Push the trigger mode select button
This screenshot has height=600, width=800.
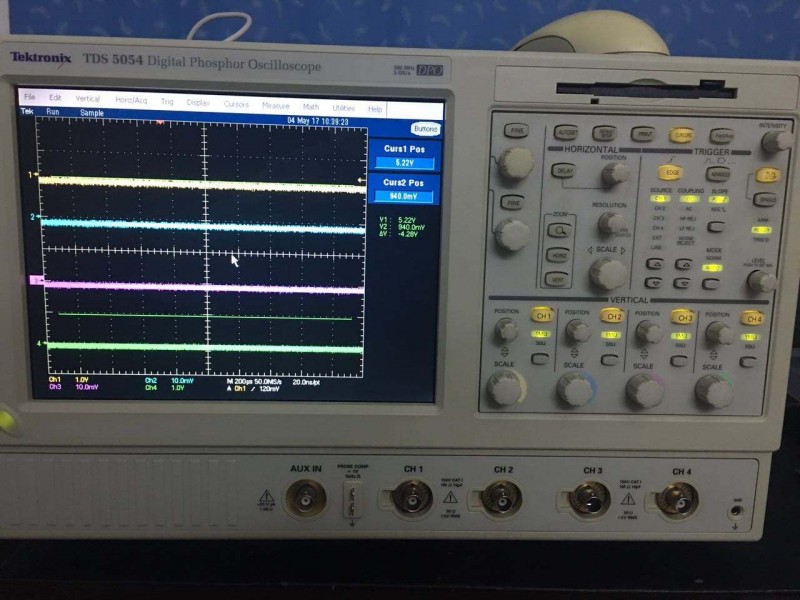(710, 284)
